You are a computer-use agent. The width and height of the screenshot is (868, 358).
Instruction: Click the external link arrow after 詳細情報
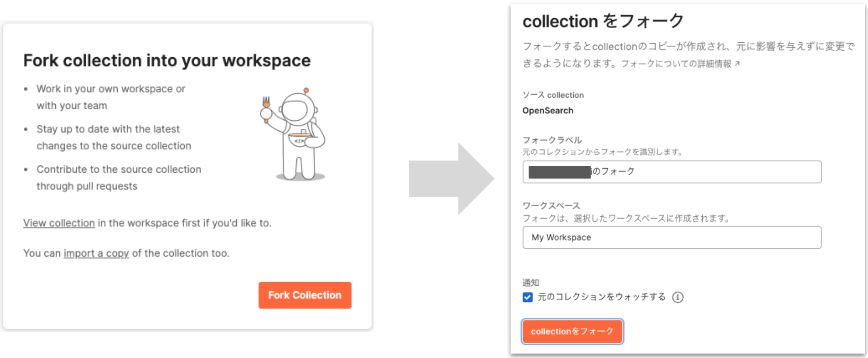[738, 63]
